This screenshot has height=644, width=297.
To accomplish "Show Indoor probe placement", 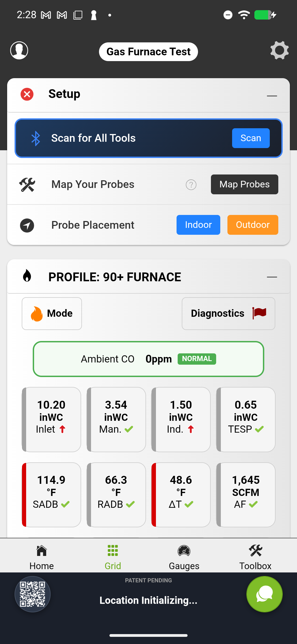I will (x=198, y=225).
